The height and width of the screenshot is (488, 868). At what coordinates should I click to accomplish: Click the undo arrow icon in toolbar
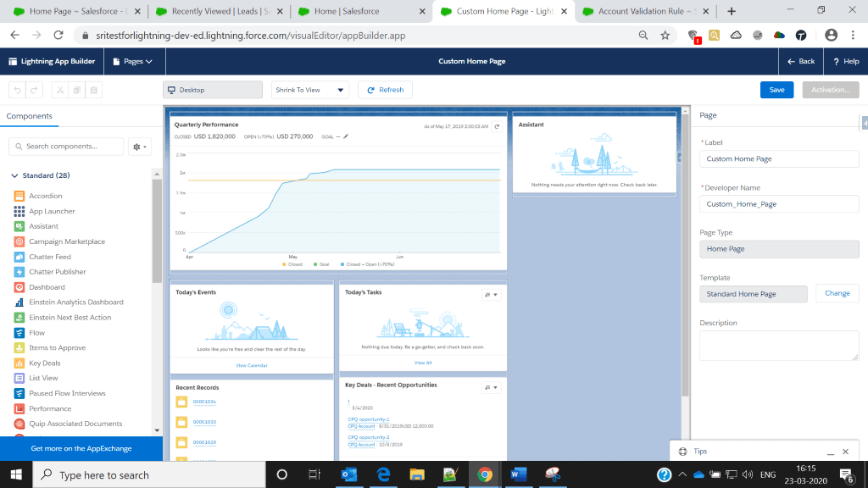[18, 90]
